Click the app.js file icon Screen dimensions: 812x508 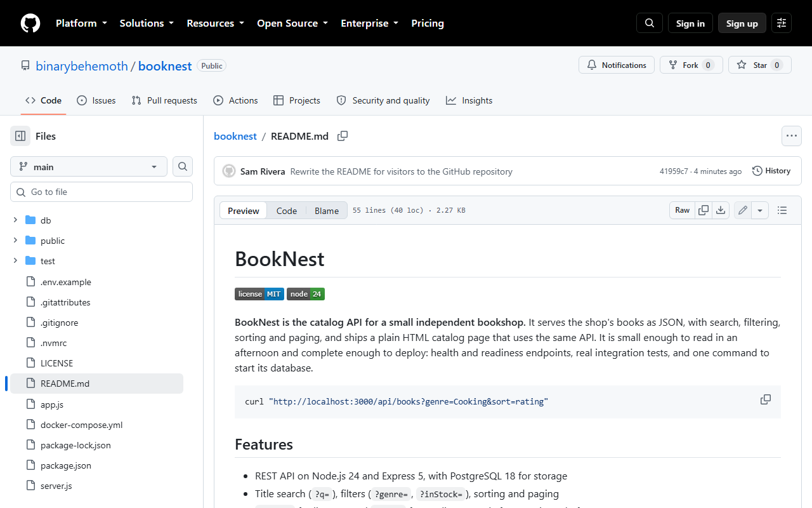pyautogui.click(x=30, y=404)
